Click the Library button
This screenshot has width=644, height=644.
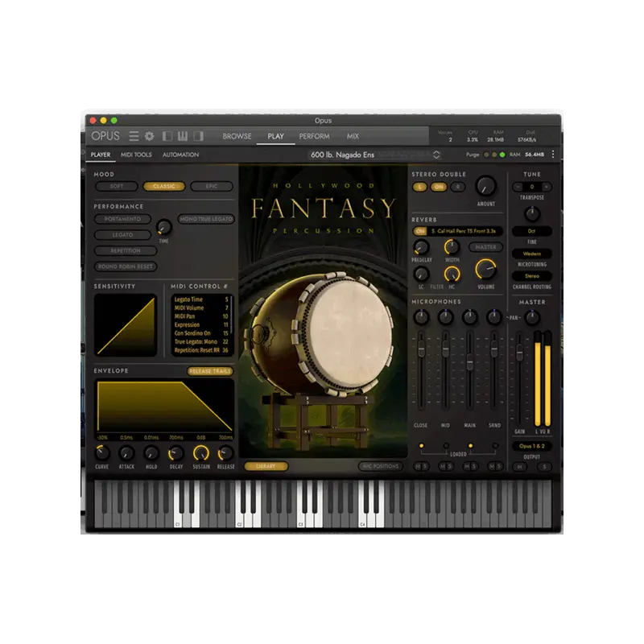pos(266,466)
